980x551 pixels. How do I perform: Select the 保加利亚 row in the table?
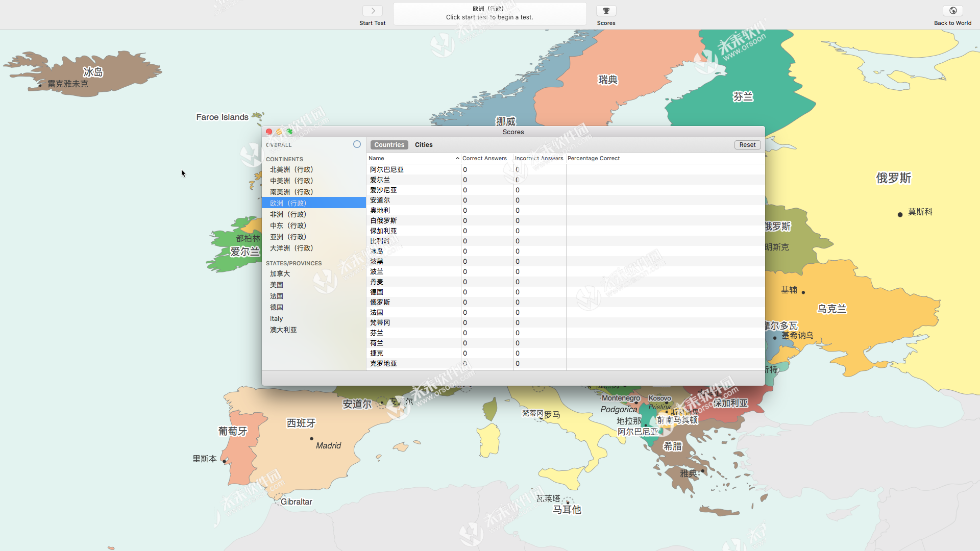coord(566,231)
